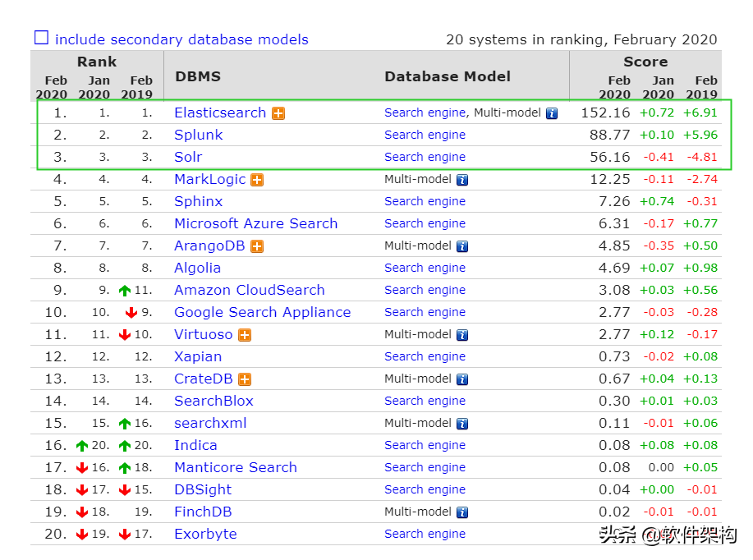Screen dimensions: 753x560
Task: Click Search engine link in the DBSight row
Action: click(x=425, y=489)
